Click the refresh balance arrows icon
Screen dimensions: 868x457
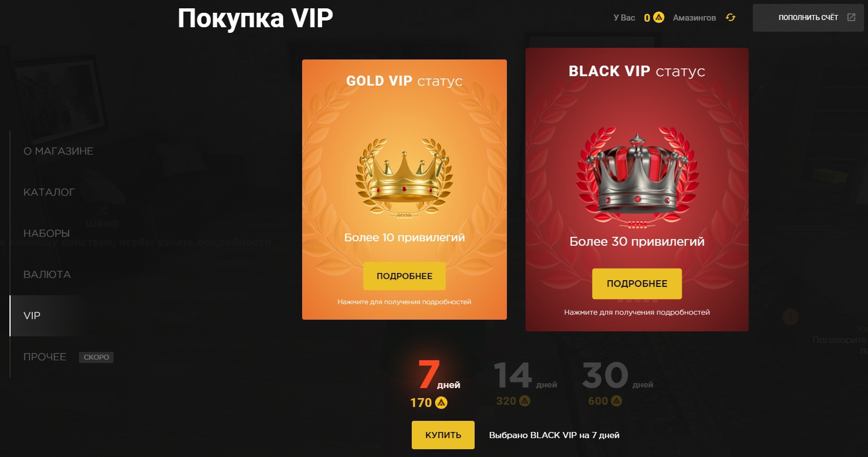click(x=731, y=17)
